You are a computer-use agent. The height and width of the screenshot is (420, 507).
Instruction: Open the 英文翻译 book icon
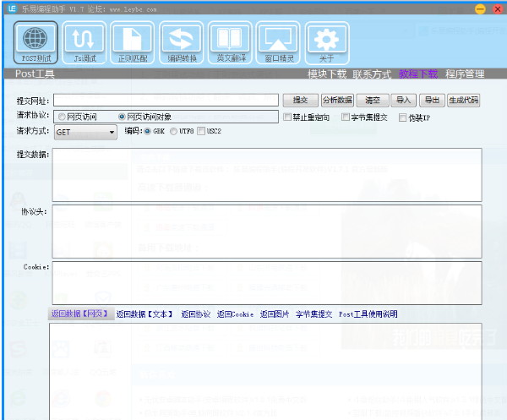[x=230, y=43]
